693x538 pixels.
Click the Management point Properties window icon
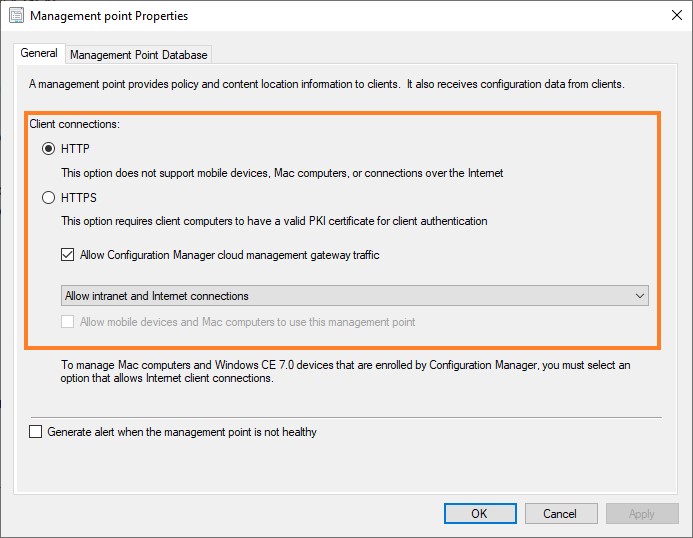[x=16, y=15]
